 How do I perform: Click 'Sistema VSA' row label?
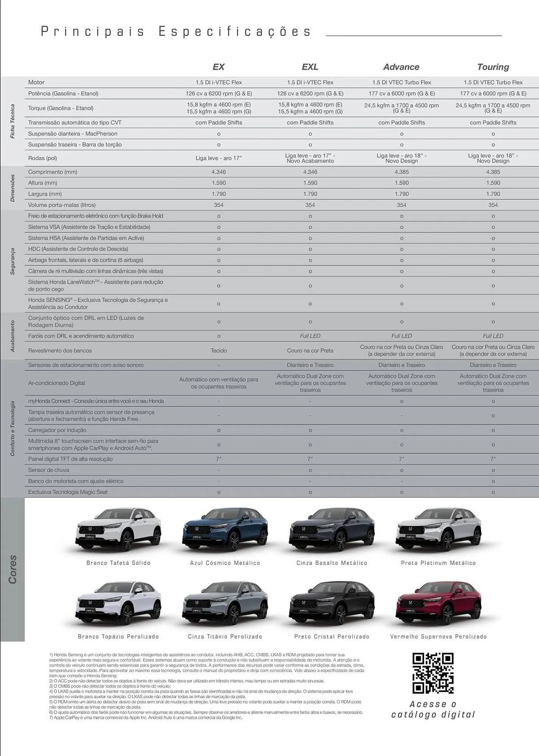(89, 227)
